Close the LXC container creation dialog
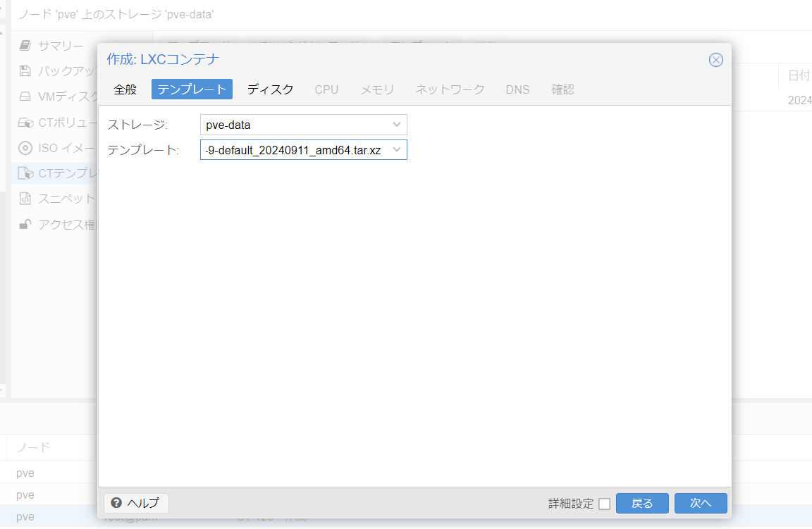This screenshot has height=529, width=812. [x=715, y=60]
